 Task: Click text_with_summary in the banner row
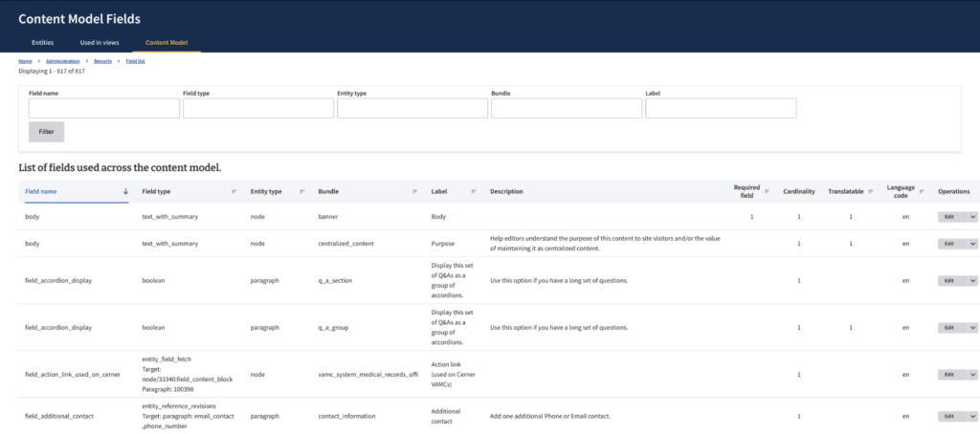click(170, 217)
